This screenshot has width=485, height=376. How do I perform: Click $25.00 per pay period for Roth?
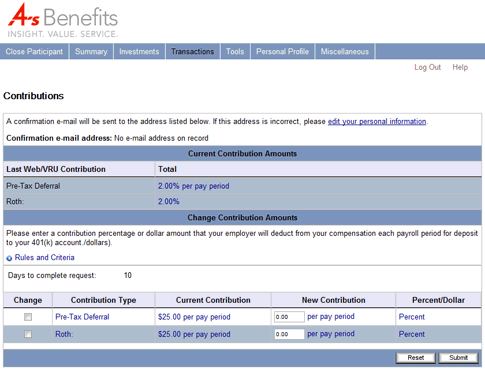[194, 334]
